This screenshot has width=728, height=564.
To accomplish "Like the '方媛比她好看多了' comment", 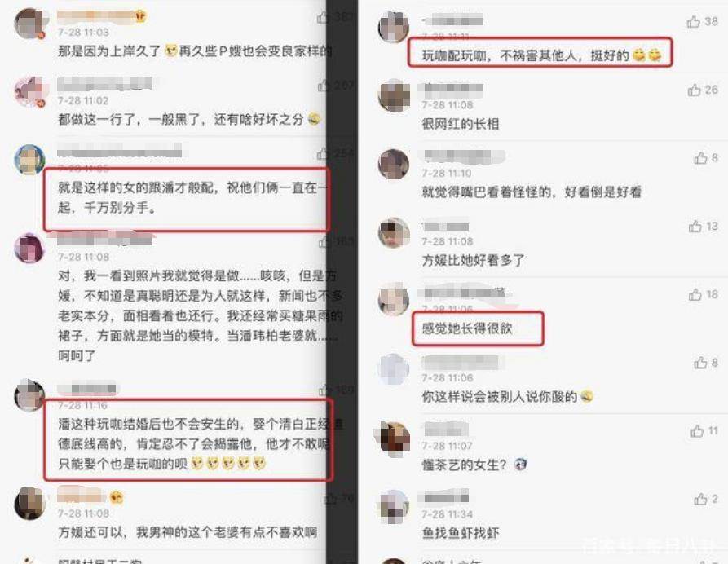I will (x=695, y=226).
